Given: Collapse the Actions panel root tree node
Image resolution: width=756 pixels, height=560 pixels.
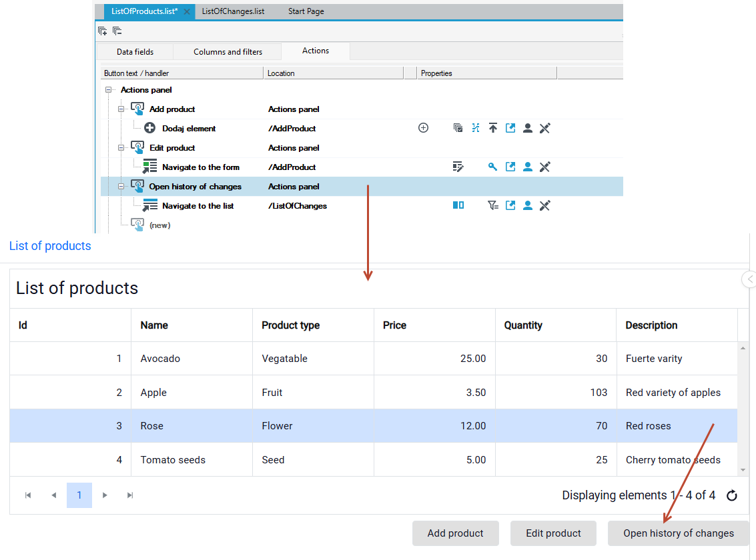Looking at the screenshot, I should coord(109,90).
